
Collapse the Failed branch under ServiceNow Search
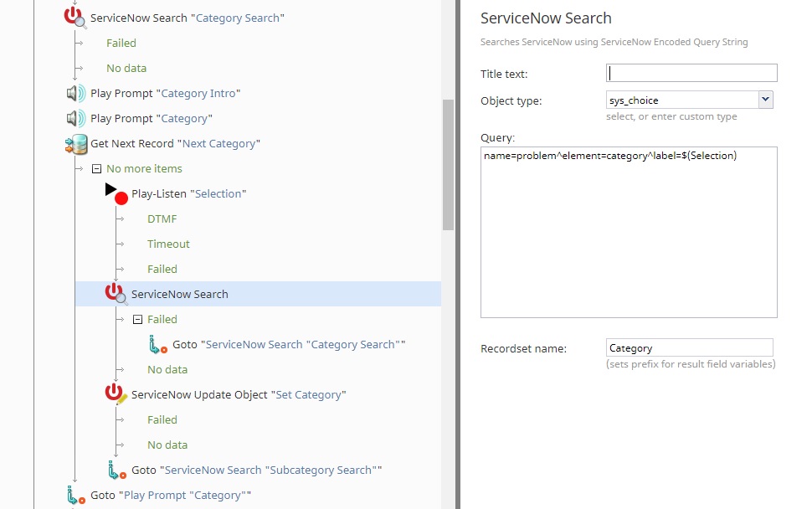click(x=137, y=320)
